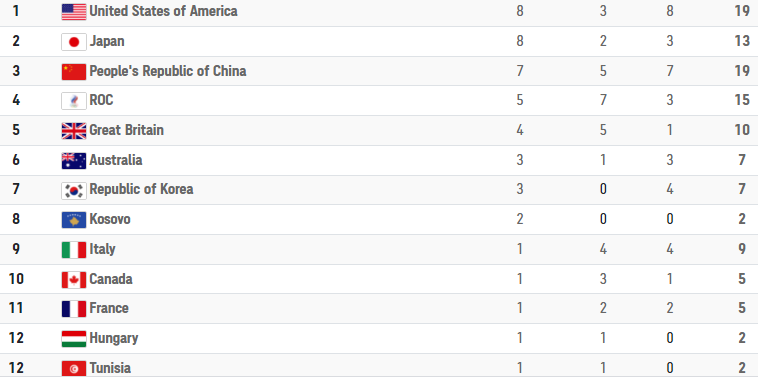This screenshot has height=379, width=758.
Task: Open the United States of America link
Action: [163, 11]
